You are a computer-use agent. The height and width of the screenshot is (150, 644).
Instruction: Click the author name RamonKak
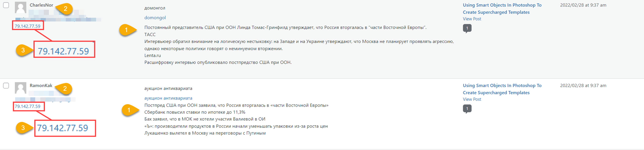pos(41,85)
